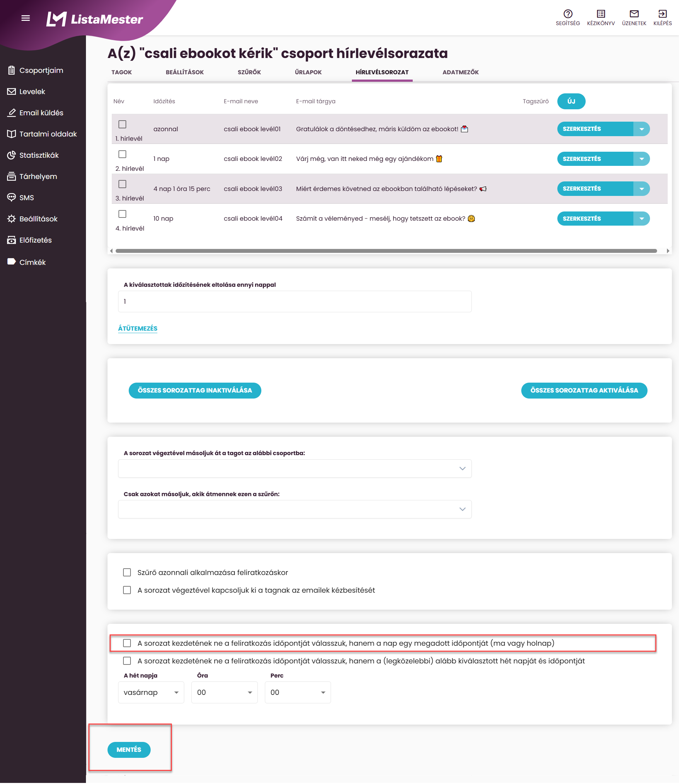Image resolution: width=679 pixels, height=784 pixels.
Task: Open Kézikönyv manual icon
Action: click(x=600, y=17)
